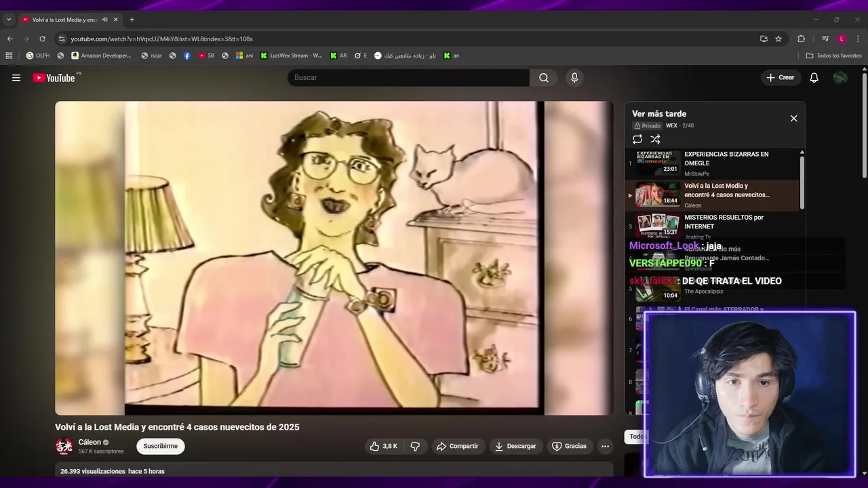Open the Chrome profile avatar
Image resolution: width=868 pixels, height=488 pixels.
pos(842,39)
